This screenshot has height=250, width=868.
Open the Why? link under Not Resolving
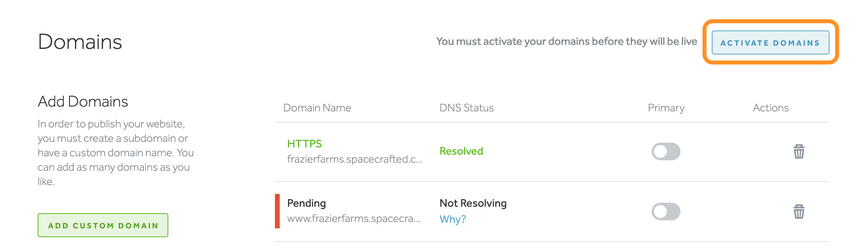tap(452, 219)
